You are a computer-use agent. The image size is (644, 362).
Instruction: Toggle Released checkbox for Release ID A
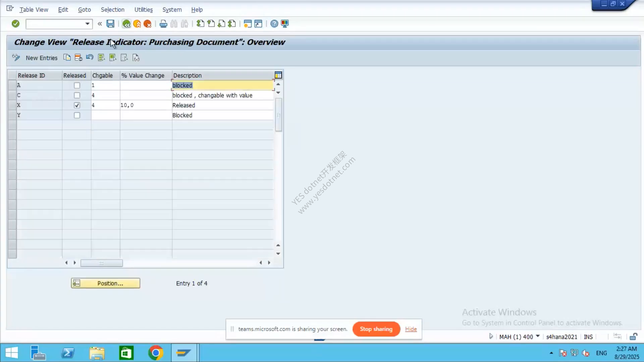[77, 85]
